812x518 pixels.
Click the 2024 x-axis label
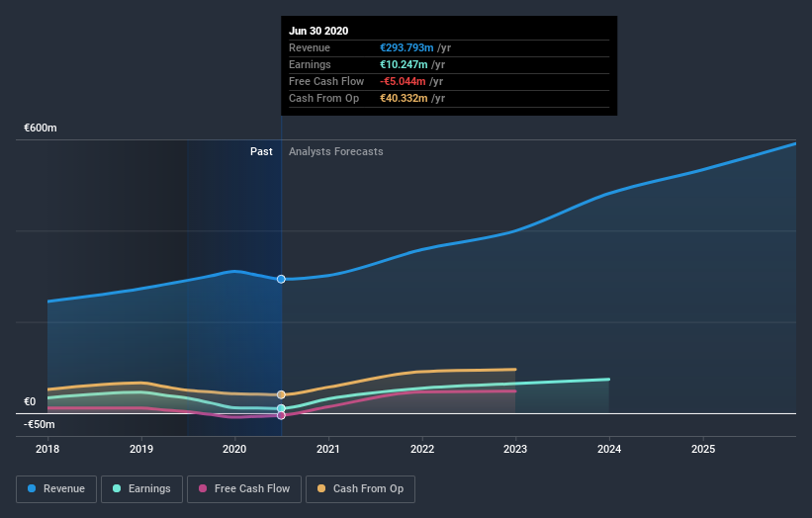609,449
